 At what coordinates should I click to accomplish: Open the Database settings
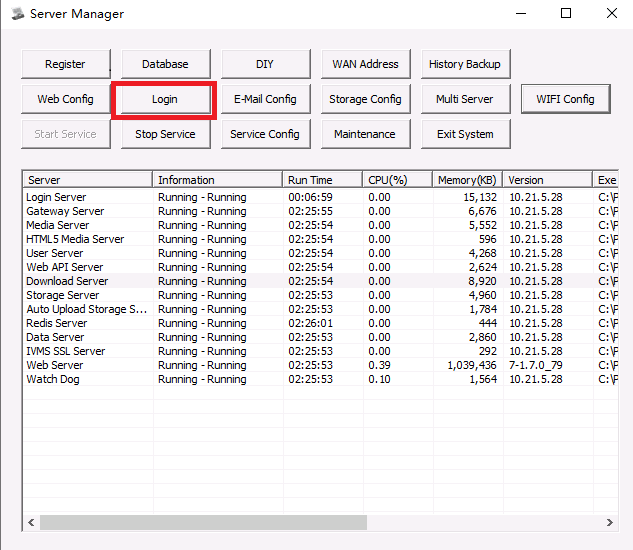tap(166, 64)
